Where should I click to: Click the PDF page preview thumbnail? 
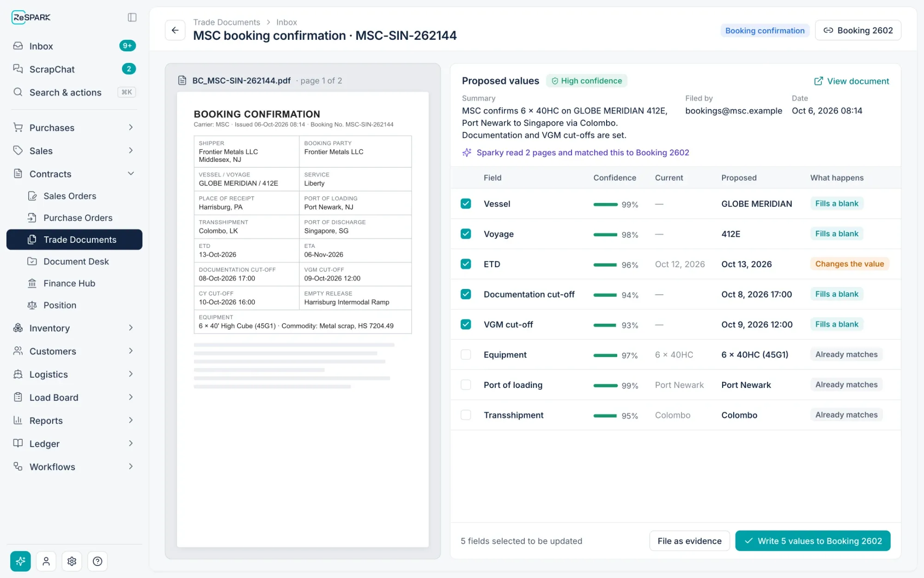(303, 319)
